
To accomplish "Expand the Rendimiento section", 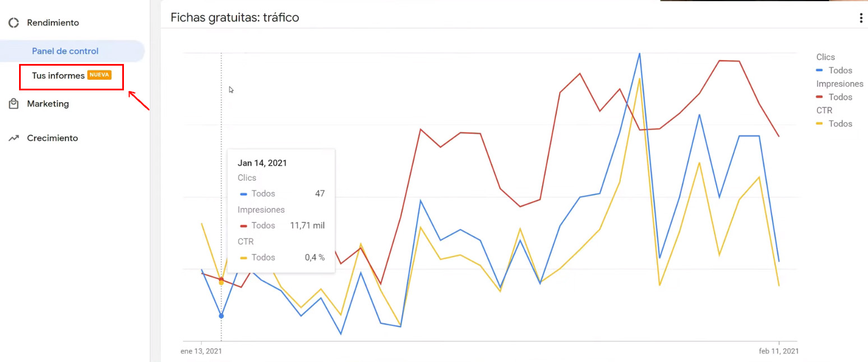I will tap(53, 23).
